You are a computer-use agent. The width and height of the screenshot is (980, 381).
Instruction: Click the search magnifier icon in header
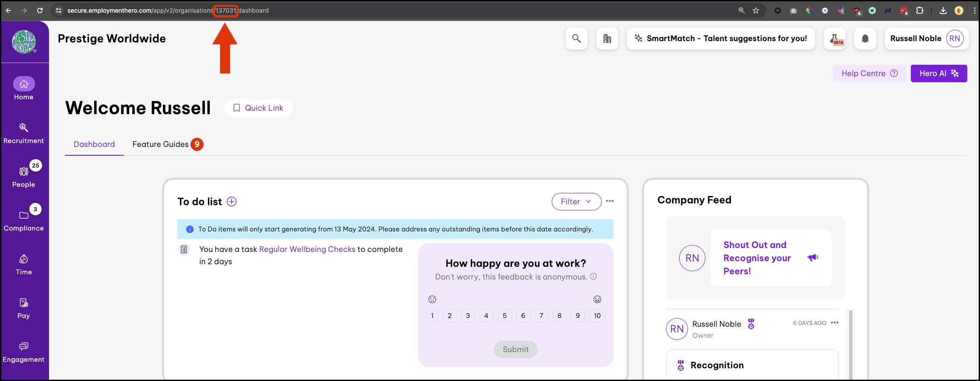pyautogui.click(x=576, y=38)
